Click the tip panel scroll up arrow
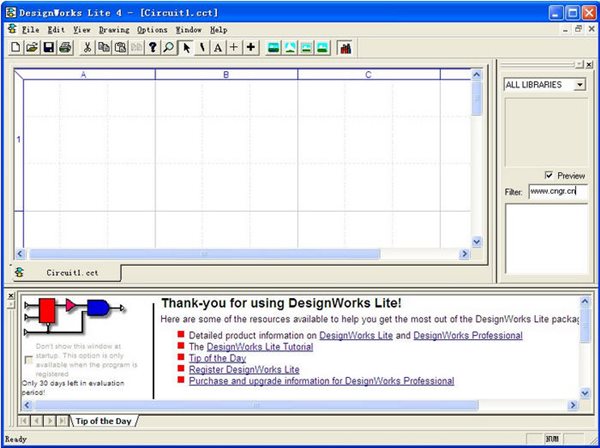This screenshot has height=448, width=600. click(585, 301)
